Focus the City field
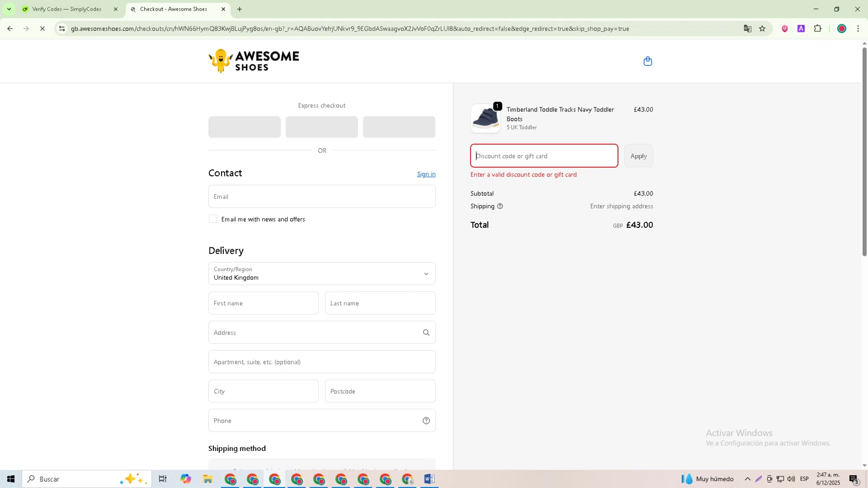The width and height of the screenshot is (868, 488). click(x=263, y=391)
